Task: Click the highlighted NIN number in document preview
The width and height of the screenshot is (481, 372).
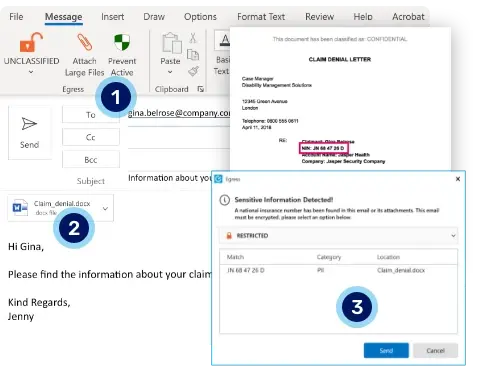Action: click(323, 148)
